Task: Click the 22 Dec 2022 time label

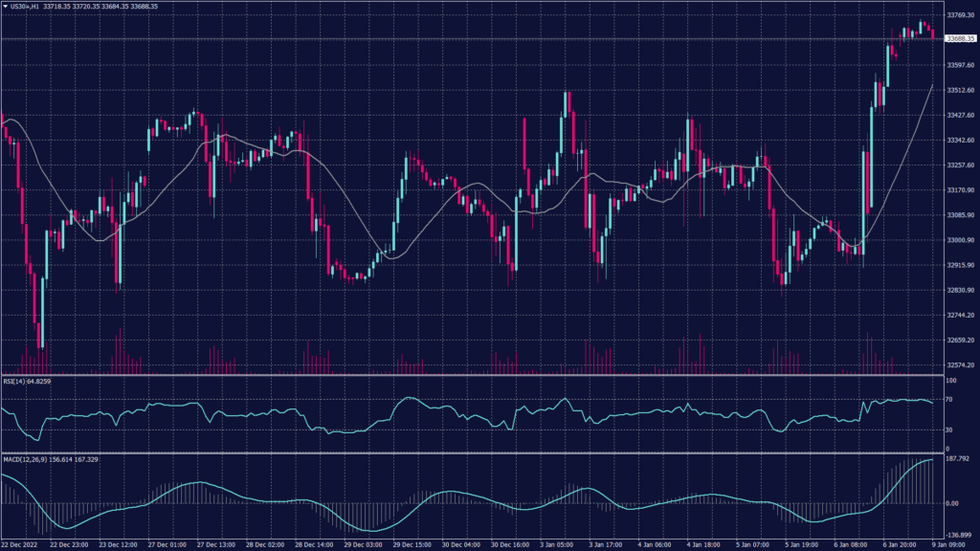Action: click(21, 544)
